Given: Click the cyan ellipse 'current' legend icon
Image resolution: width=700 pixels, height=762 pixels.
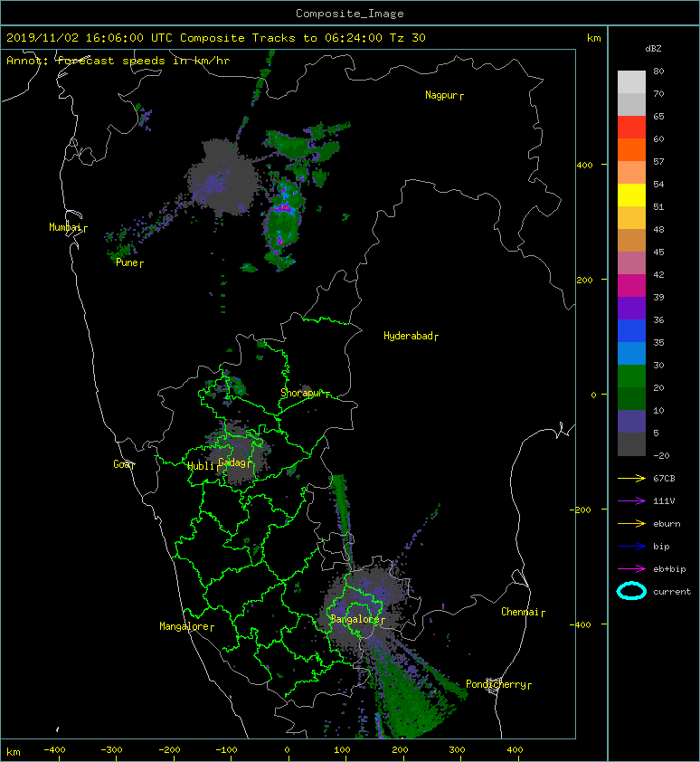Looking at the screenshot, I should (x=631, y=591).
